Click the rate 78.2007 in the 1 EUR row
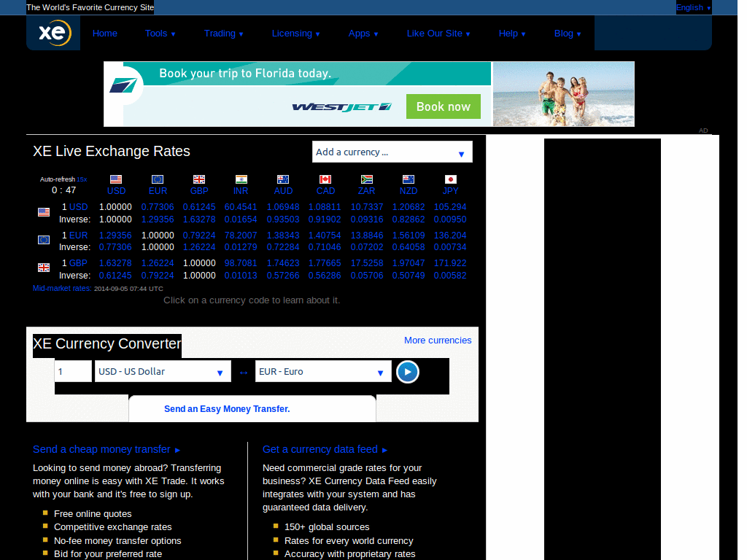The image size is (747, 560). [241, 236]
